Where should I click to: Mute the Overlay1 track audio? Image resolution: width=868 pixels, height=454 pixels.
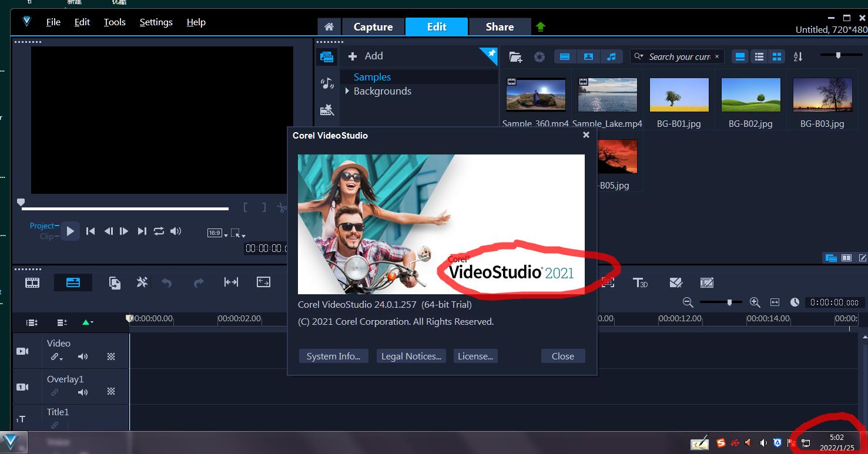(83, 392)
